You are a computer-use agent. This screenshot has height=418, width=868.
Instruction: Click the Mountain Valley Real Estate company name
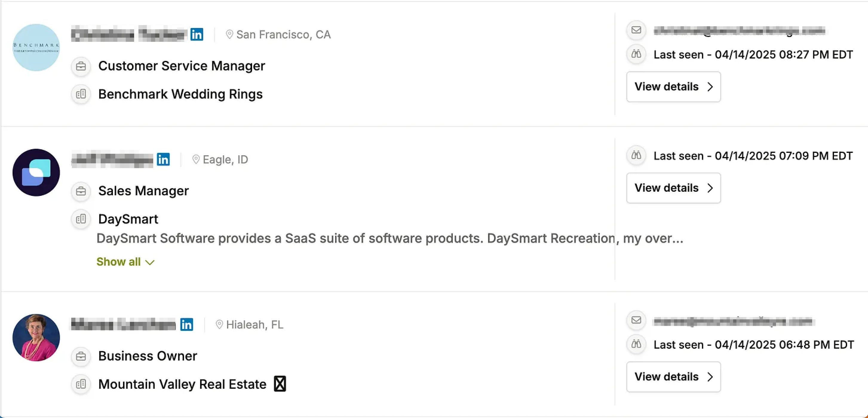click(182, 384)
